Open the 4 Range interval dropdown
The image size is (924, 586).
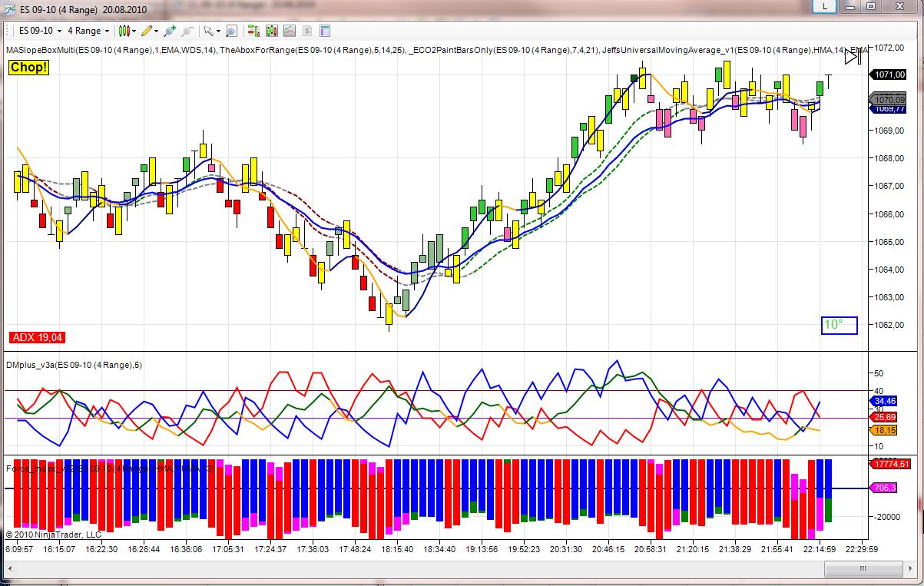point(88,31)
